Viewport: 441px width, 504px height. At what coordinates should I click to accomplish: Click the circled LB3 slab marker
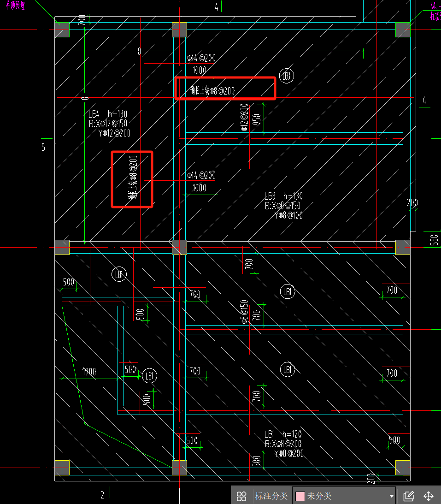(x=287, y=76)
